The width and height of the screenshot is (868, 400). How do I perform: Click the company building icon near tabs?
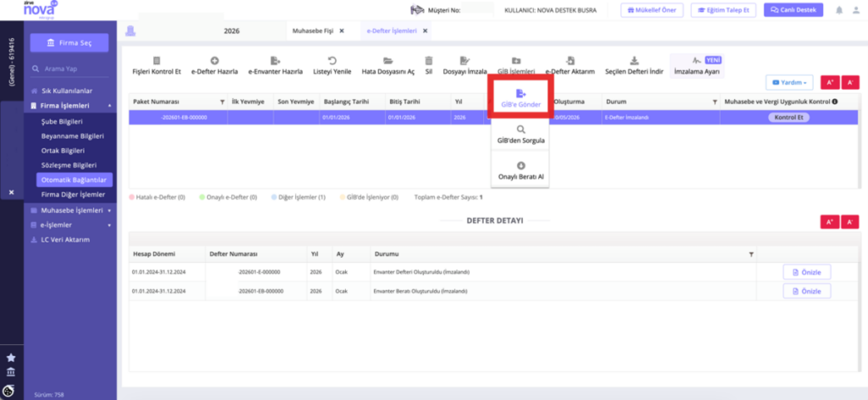[130, 31]
